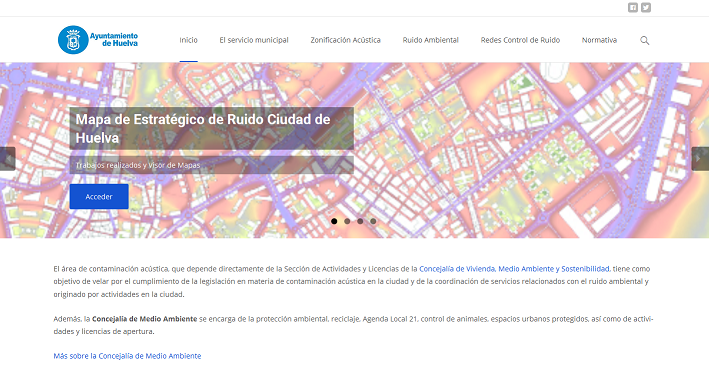Click the Ayuntamiento de Huelva logo
This screenshot has height=367, width=709.
(98, 40)
